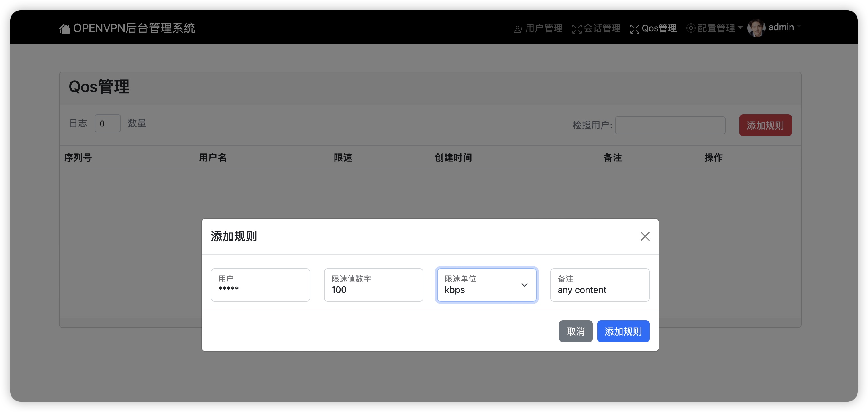Viewport: 868px width, 412px height.
Task: Confirm with blue 添加规则 button
Action: [623, 331]
